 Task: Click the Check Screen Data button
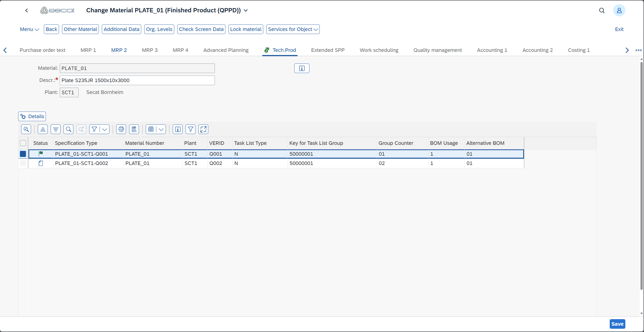(x=201, y=29)
